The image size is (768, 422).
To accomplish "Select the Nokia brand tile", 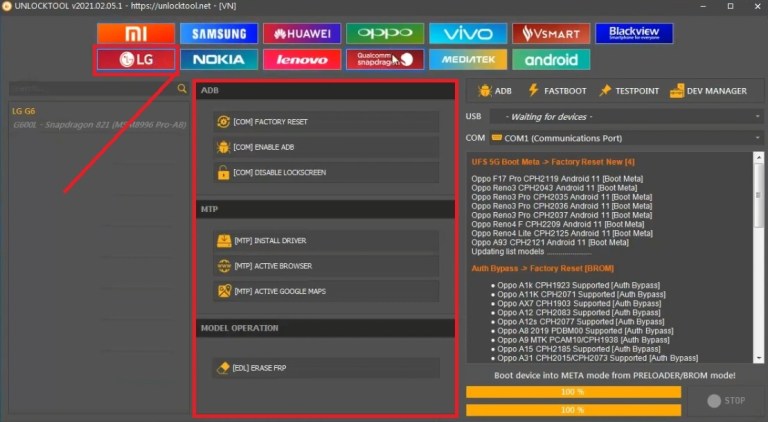I will tap(218, 59).
